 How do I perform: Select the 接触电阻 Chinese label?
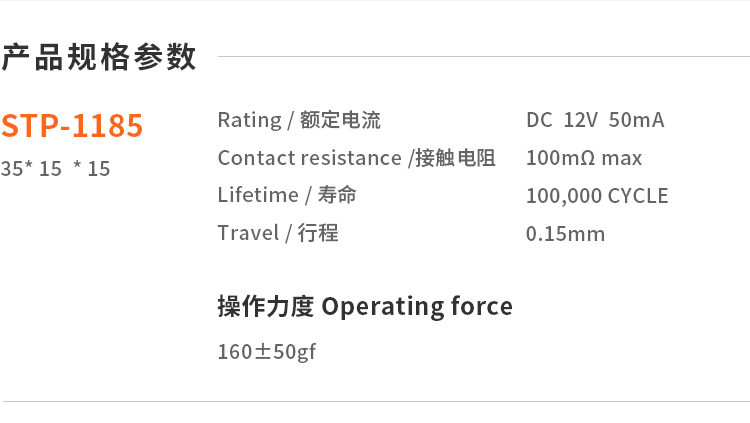455,158
